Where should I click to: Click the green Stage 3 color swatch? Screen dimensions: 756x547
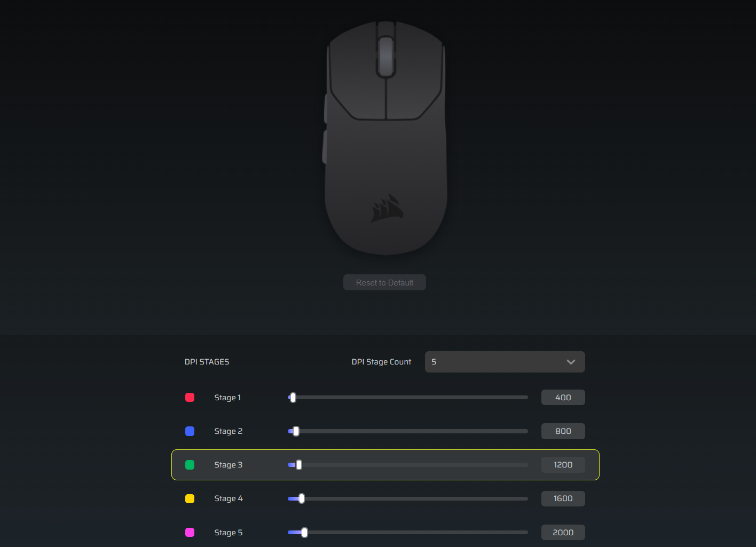pyautogui.click(x=190, y=465)
